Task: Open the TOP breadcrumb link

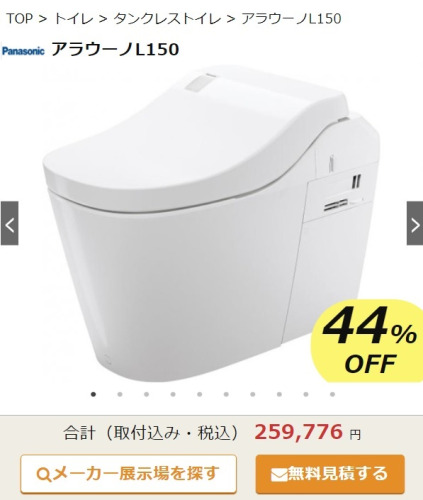Action: point(19,19)
